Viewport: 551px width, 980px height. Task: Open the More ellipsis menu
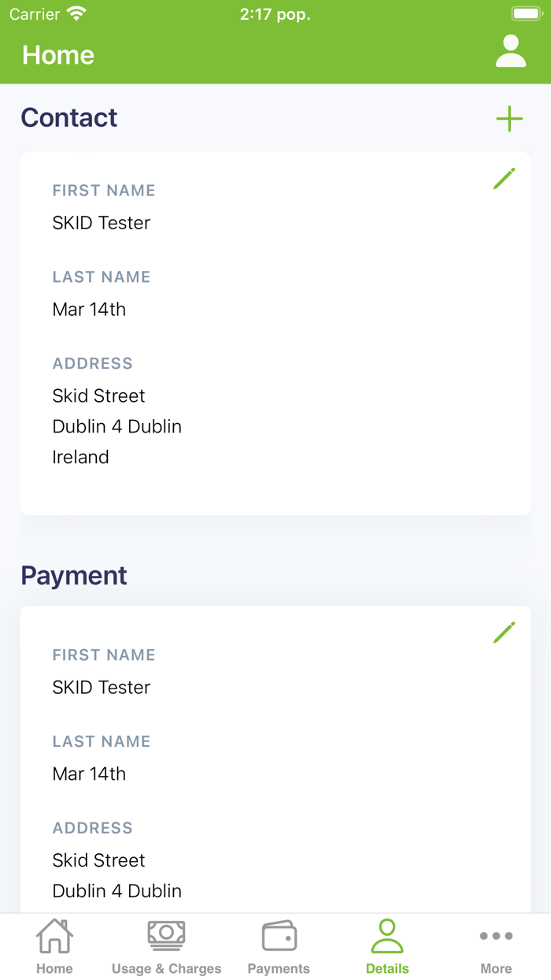(x=496, y=937)
